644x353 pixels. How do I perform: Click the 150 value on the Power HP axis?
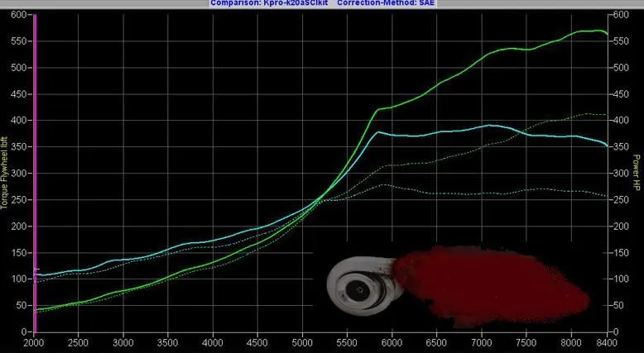click(x=622, y=252)
